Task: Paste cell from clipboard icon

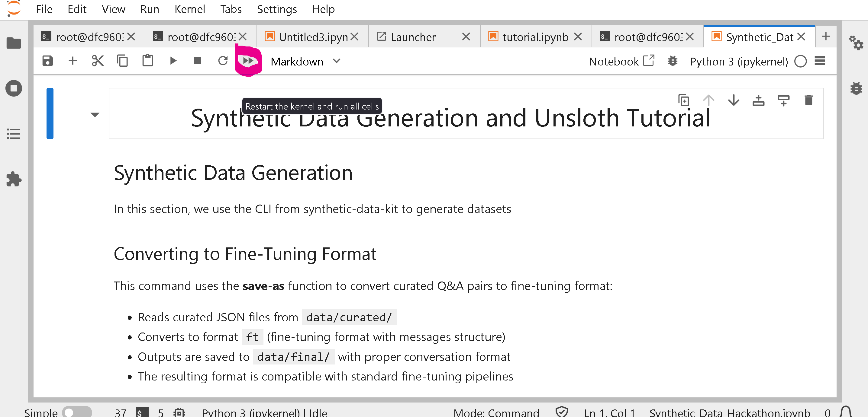Action: (147, 61)
